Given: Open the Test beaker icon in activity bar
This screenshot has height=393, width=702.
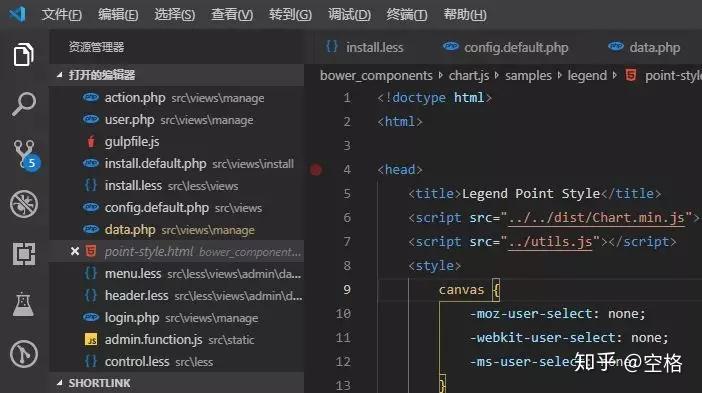Looking at the screenshot, I should [x=23, y=304].
